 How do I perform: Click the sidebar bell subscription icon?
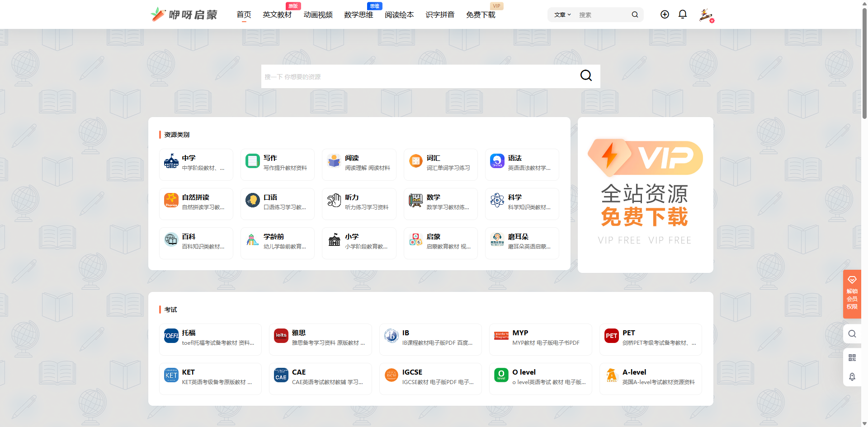[x=852, y=377]
